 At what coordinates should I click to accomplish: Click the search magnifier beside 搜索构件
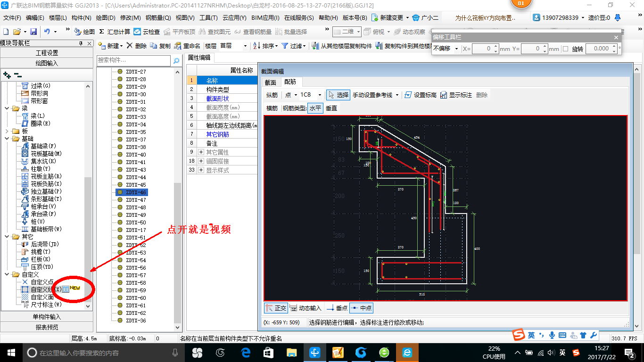(176, 61)
